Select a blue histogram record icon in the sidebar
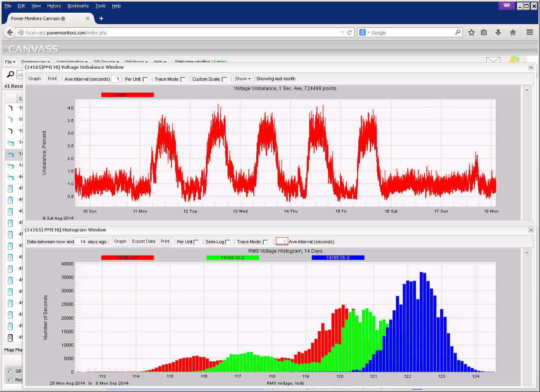The height and width of the screenshot is (392, 540). [10, 189]
